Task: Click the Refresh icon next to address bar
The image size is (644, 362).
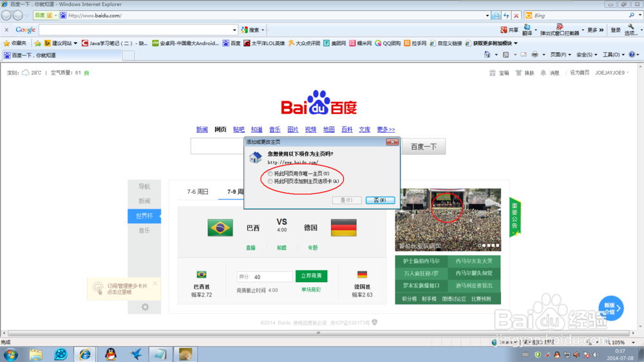Action: pyautogui.click(x=506, y=15)
